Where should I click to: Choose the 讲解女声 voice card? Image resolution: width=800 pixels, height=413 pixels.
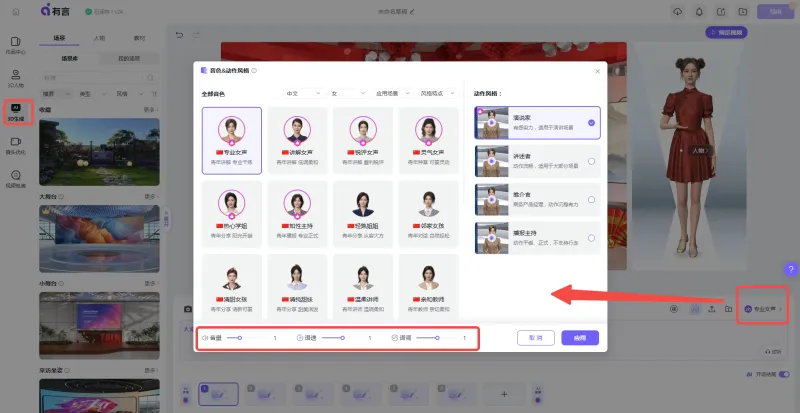click(x=297, y=141)
